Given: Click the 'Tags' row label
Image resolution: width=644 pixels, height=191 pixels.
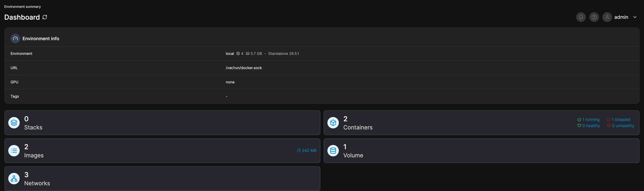Looking at the screenshot, I should [x=15, y=96].
